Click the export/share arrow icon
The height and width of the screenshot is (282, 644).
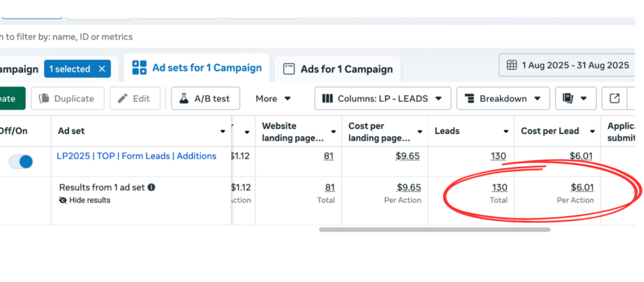(x=615, y=98)
